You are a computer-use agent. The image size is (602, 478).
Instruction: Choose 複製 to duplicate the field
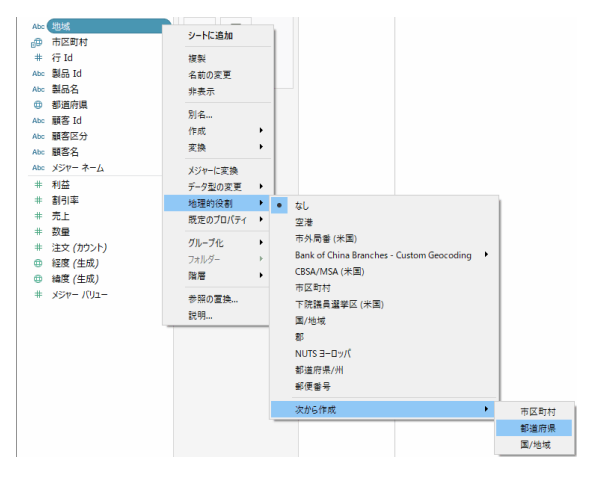197,59
